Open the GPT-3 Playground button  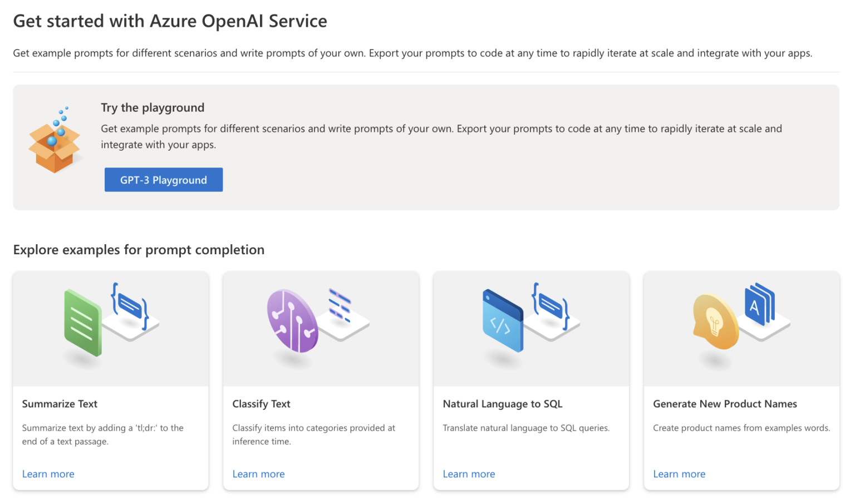pyautogui.click(x=164, y=180)
